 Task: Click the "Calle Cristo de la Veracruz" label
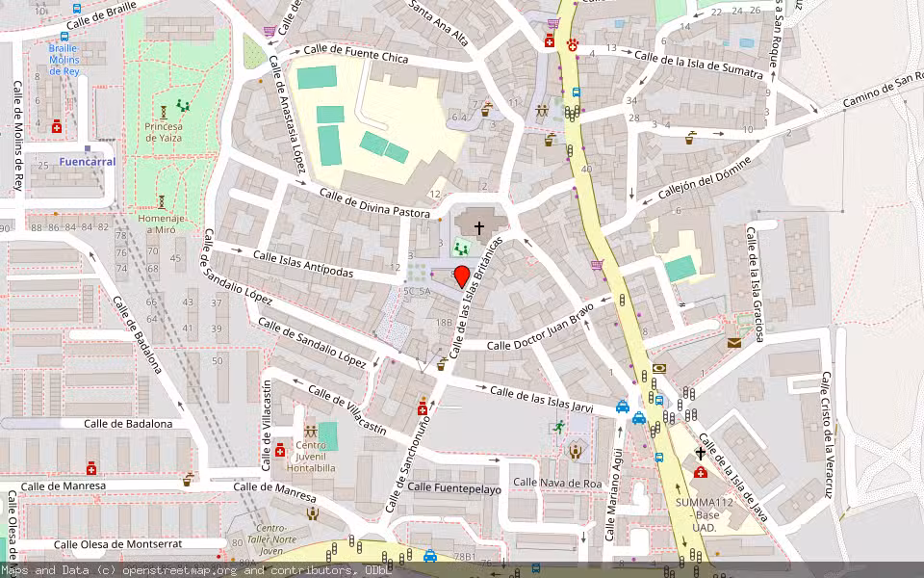pyautogui.click(x=828, y=434)
